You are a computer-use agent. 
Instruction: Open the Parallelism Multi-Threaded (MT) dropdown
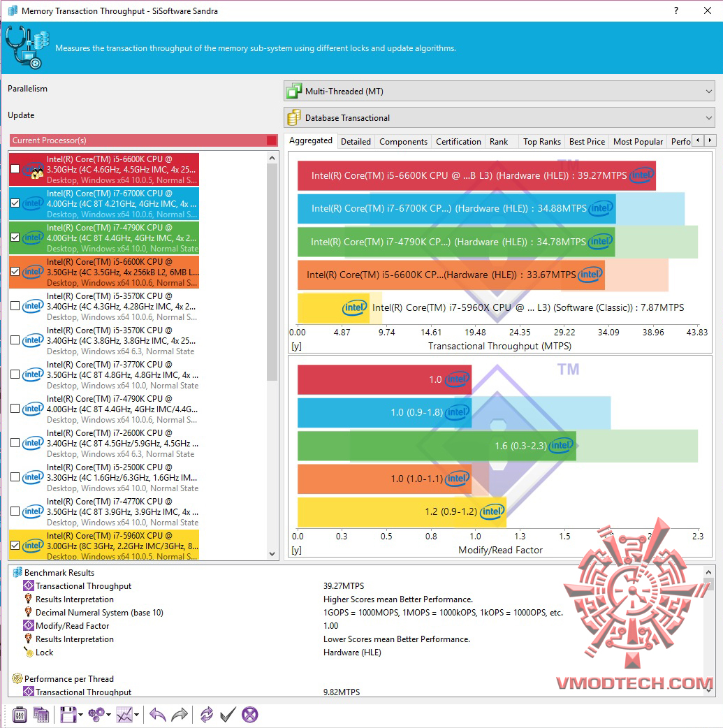tap(499, 91)
